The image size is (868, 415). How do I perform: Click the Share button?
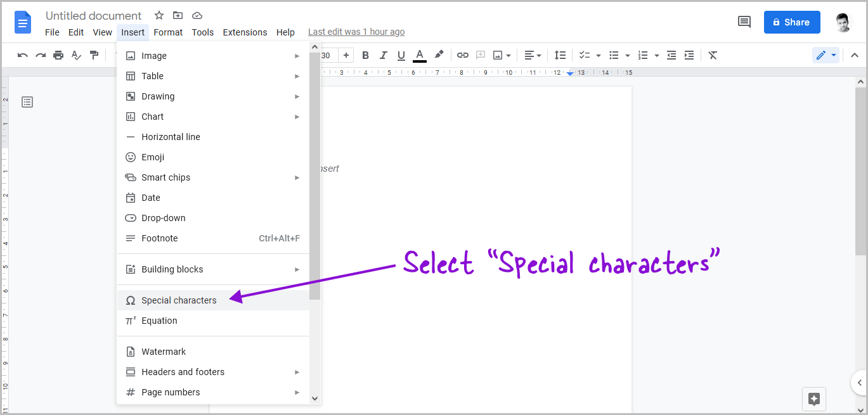pos(792,22)
